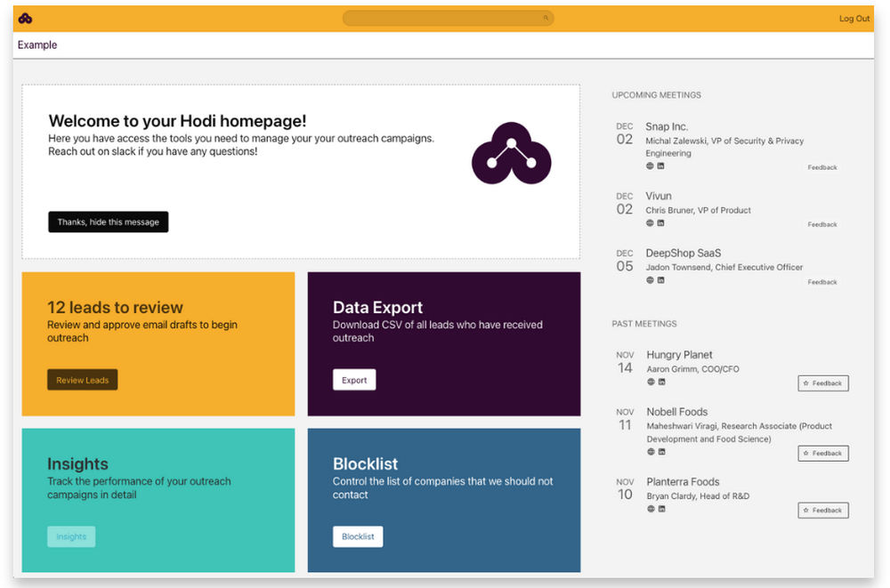Click the Review Leads button

pos(82,380)
